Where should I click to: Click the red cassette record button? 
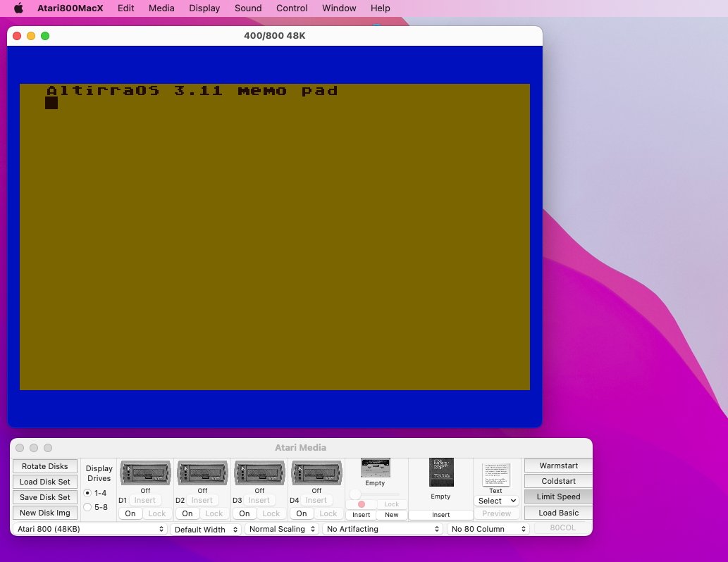362,504
